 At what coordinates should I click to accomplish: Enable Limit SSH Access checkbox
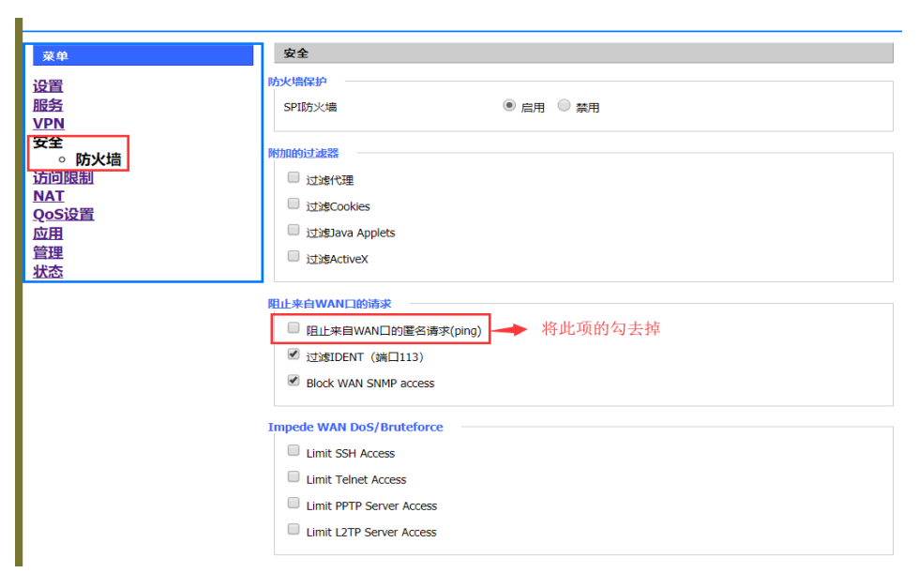[294, 450]
